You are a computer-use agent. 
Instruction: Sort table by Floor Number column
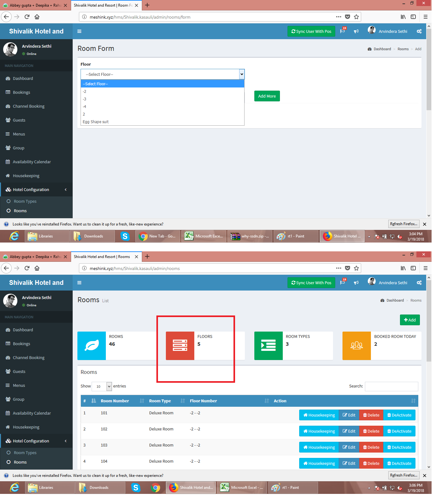coord(229,401)
